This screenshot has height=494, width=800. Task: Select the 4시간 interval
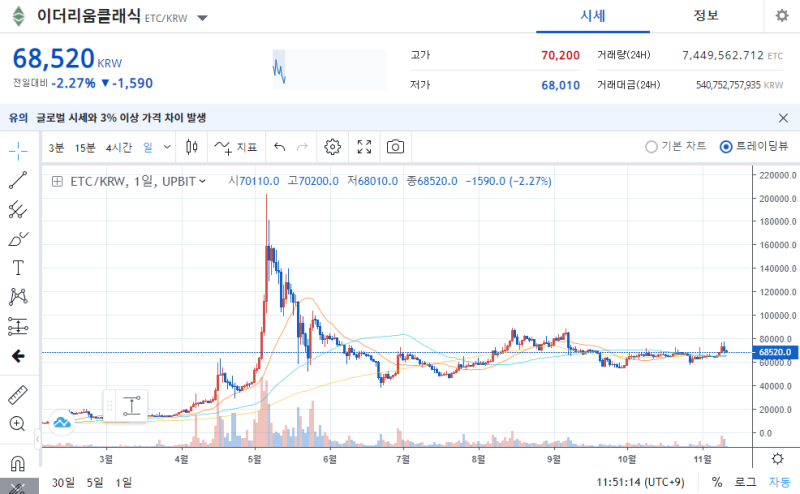point(118,147)
